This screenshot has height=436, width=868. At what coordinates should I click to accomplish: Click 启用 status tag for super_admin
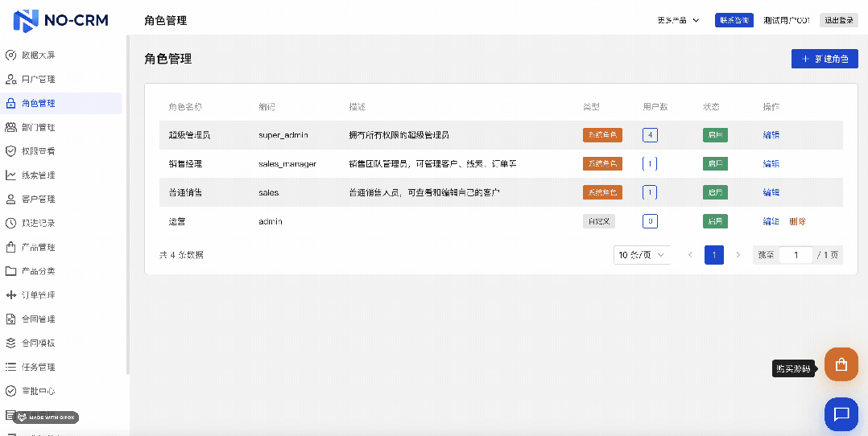(x=715, y=135)
